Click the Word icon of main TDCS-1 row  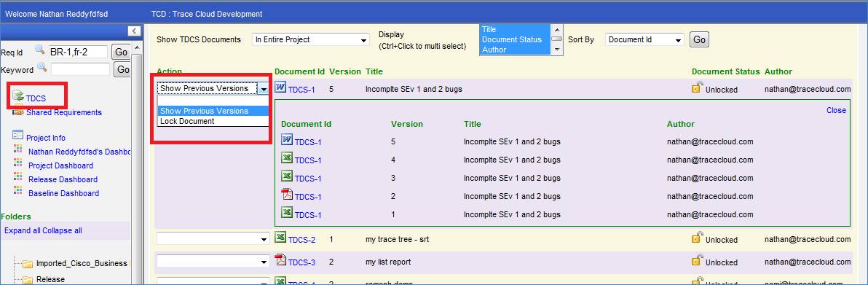pyautogui.click(x=280, y=87)
